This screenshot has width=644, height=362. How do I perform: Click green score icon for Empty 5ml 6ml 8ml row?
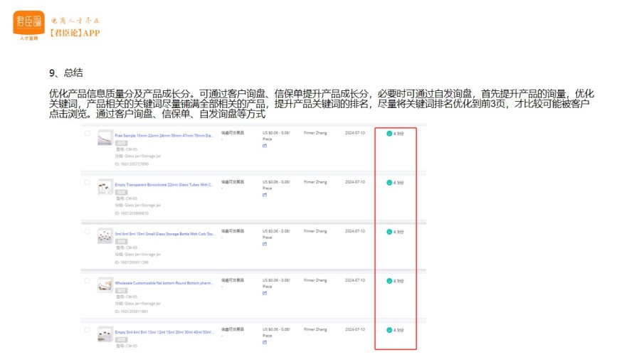point(389,330)
